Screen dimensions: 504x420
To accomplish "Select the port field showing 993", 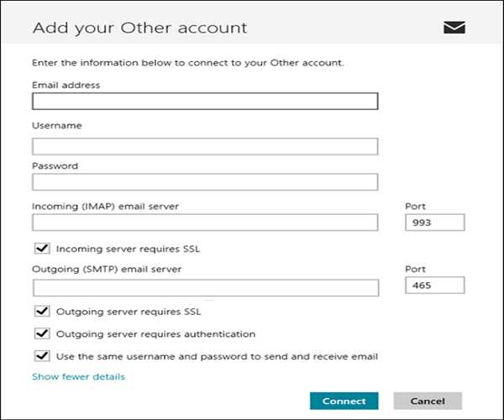I will click(x=434, y=223).
